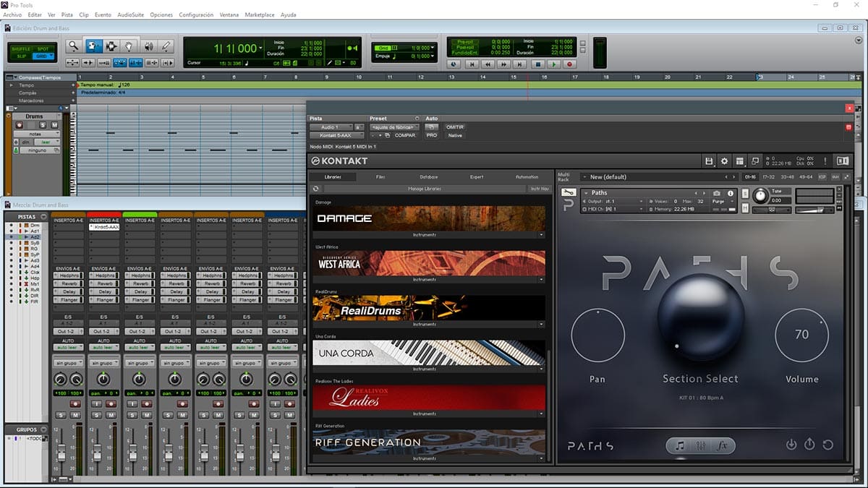Click Kontakt minimize view icon

(755, 160)
